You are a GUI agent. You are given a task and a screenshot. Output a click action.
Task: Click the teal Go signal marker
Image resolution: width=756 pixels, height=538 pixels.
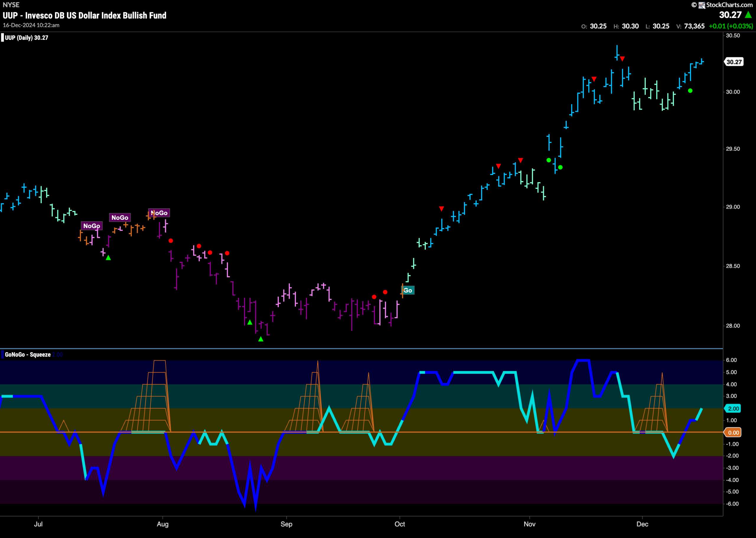(x=408, y=290)
